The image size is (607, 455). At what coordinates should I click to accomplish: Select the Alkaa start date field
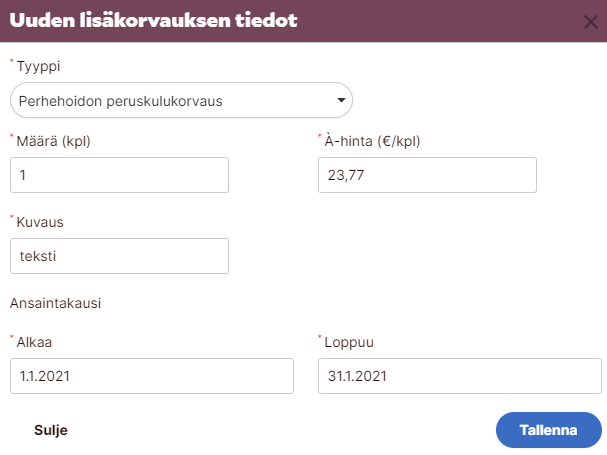(x=151, y=376)
